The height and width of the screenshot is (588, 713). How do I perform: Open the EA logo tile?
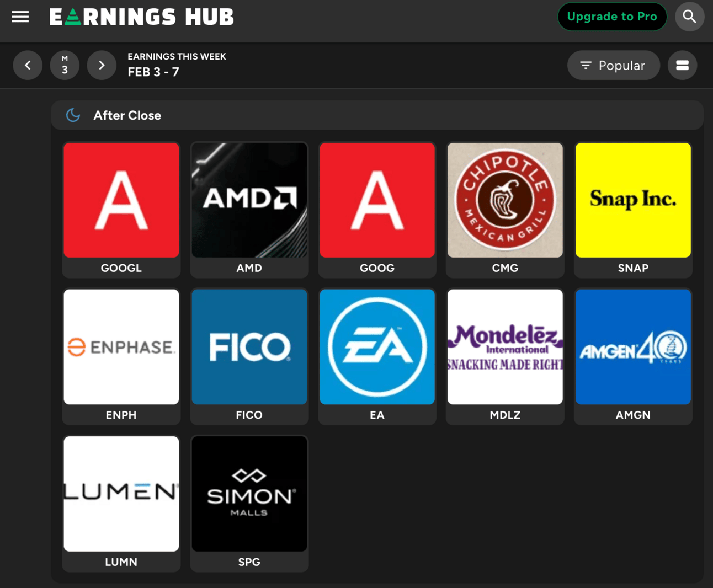377,347
